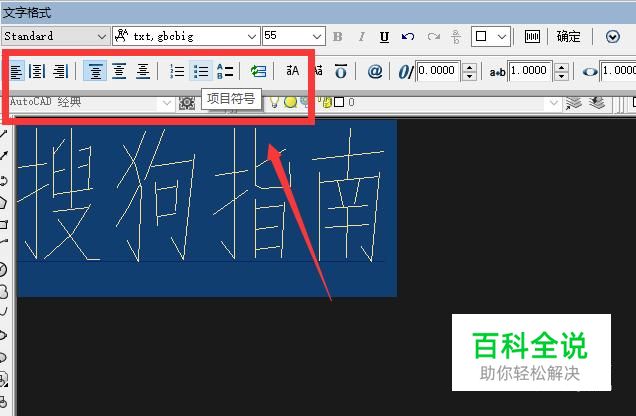Apply uppercase lettered list formatting
This screenshot has height=416, width=636.
[x=225, y=71]
